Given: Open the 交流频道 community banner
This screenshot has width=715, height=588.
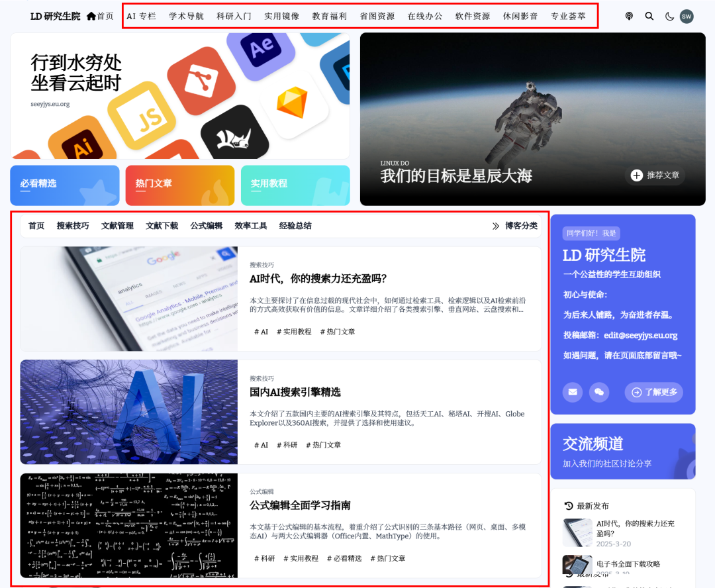Looking at the screenshot, I should pos(622,451).
